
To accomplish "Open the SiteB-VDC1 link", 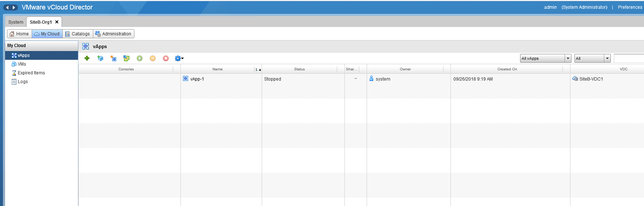I will (591, 79).
